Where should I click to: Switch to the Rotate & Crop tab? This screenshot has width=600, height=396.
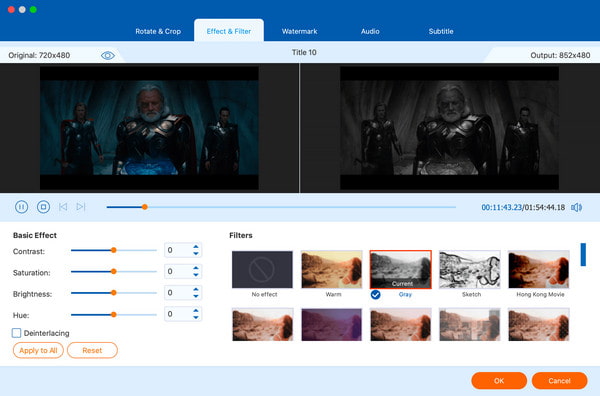tap(158, 31)
